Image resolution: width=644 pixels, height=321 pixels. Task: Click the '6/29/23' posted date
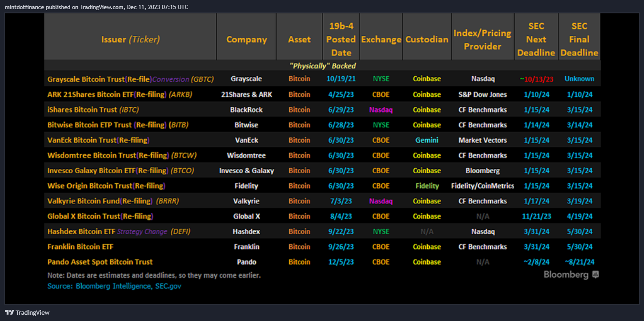[x=341, y=110]
